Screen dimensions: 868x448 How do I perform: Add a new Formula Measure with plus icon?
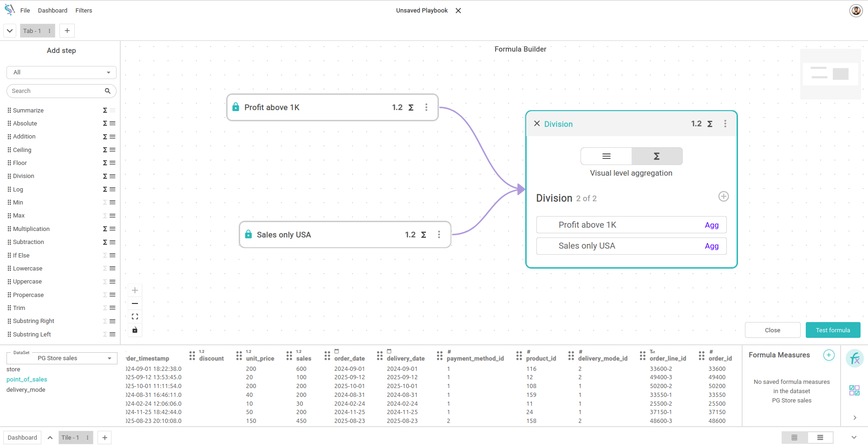829,355
